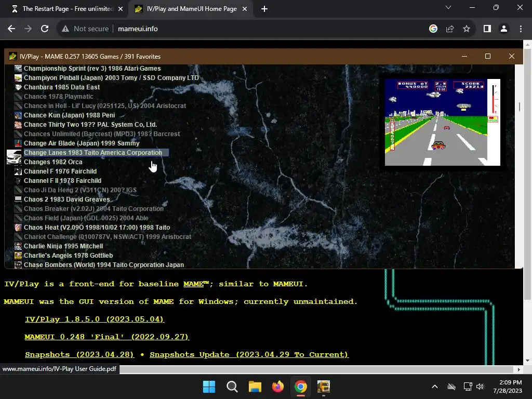Open the Windows Start menu

(209, 387)
